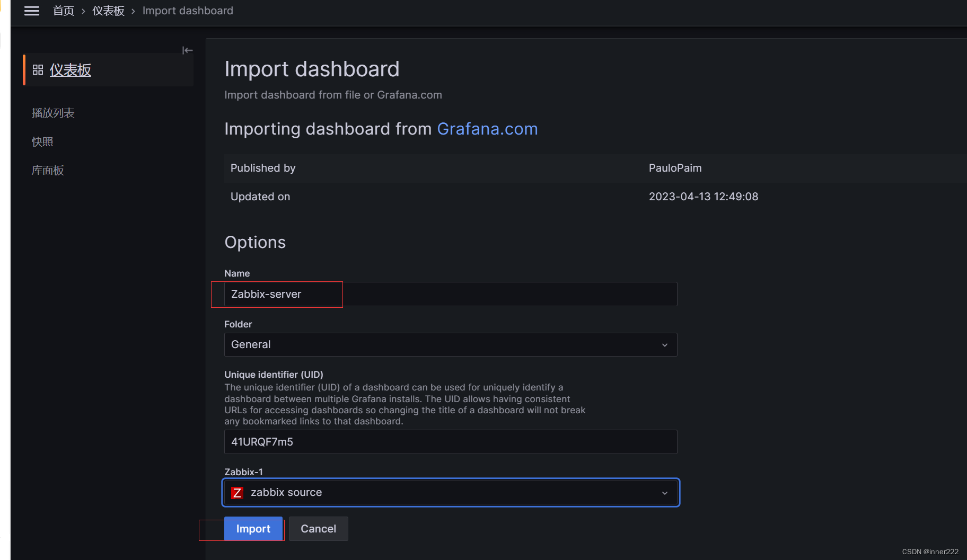Expand the Folder dropdown set to General

[445, 344]
